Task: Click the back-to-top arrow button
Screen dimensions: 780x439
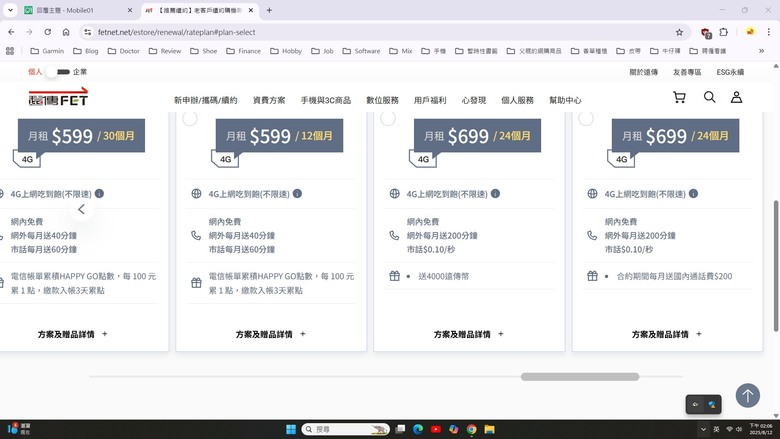Action: click(747, 396)
